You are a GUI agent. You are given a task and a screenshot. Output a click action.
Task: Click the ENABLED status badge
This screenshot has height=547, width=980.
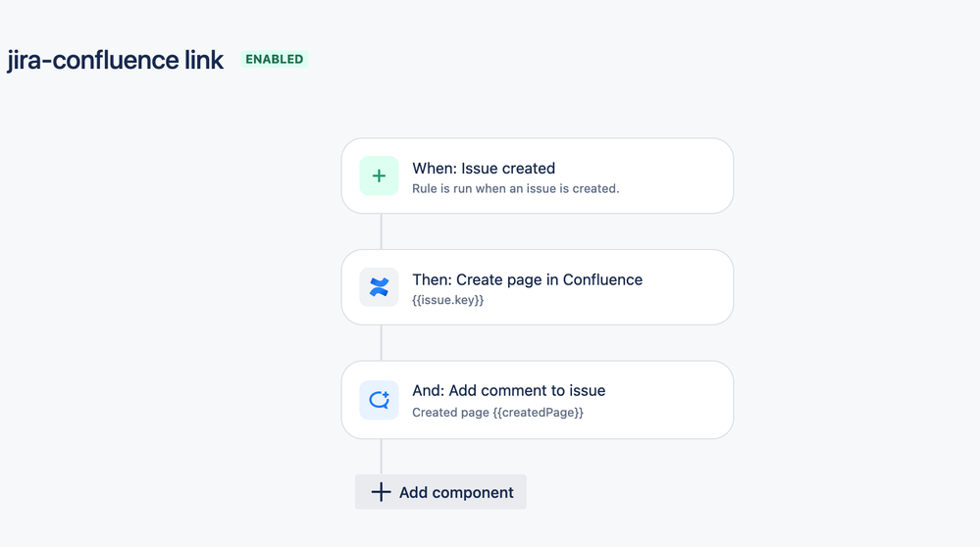click(x=275, y=60)
